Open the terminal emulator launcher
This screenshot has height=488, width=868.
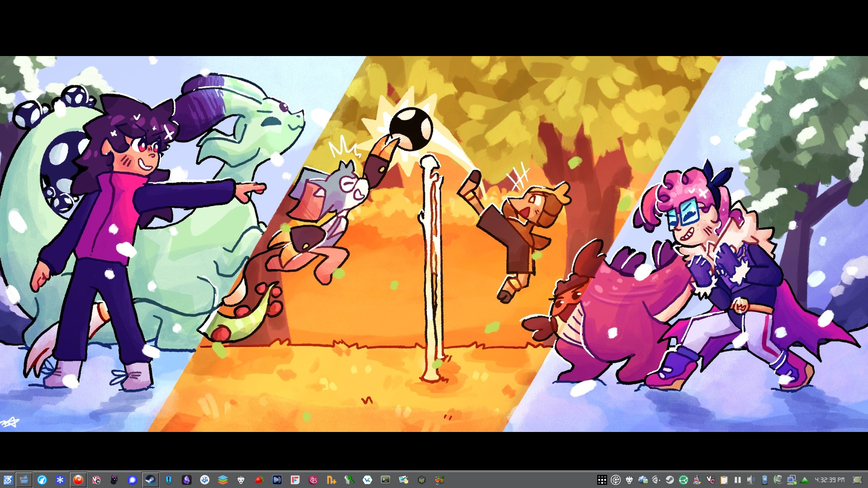coord(386,480)
